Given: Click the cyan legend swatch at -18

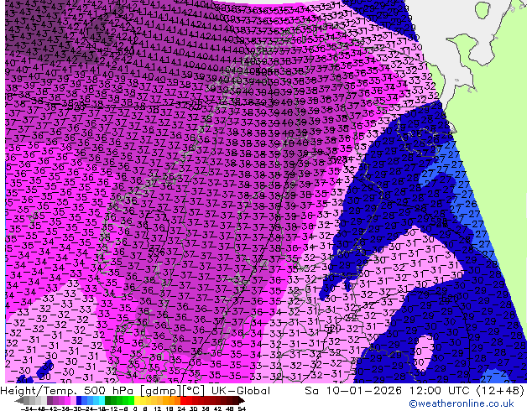Looking at the screenshot, I should point(102,400).
